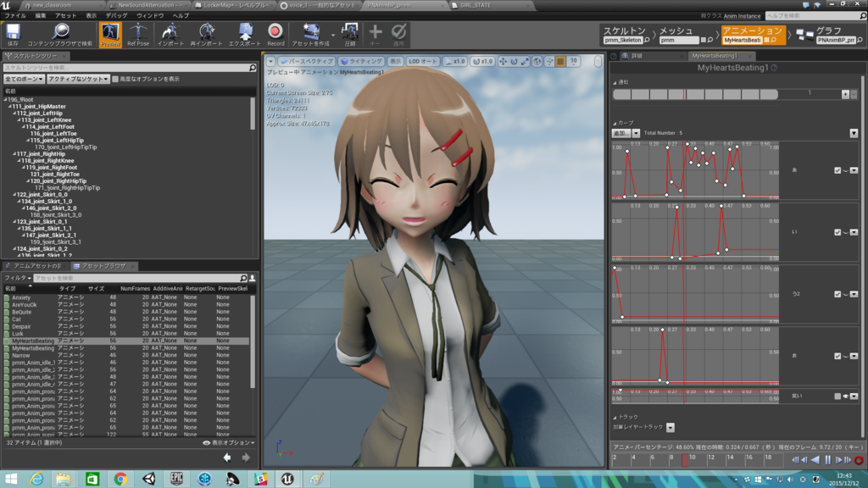The image size is (868, 488).
Task: Click the Reimport (再インポート) toolbar icon
Action: coord(207,32)
